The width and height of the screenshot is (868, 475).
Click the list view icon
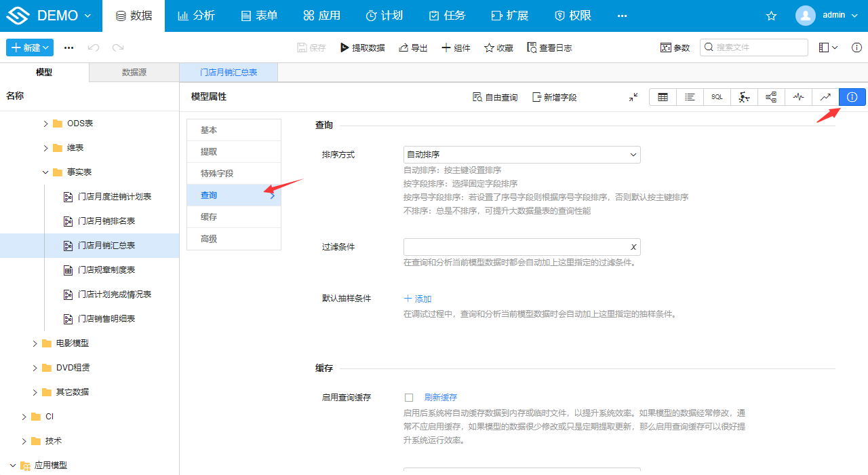(x=690, y=97)
